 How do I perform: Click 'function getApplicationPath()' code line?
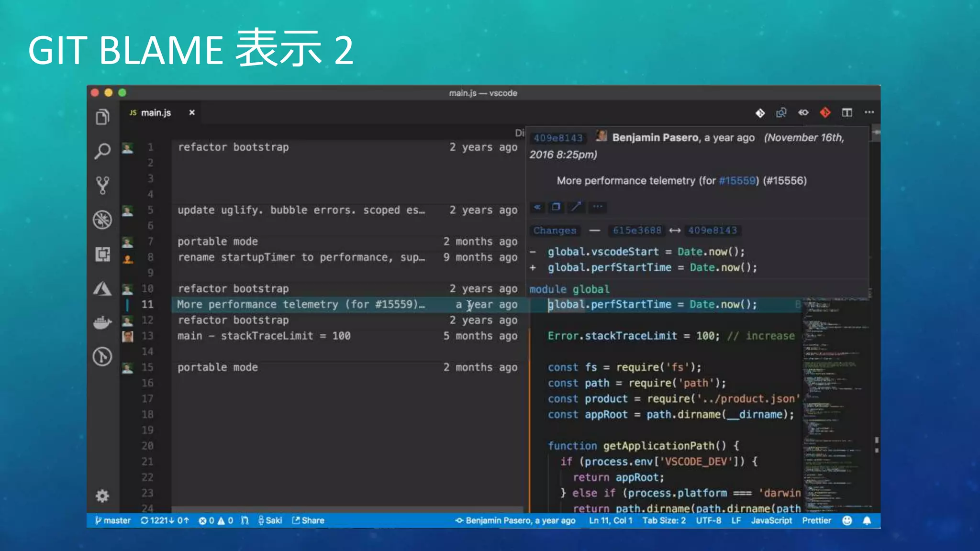tap(644, 446)
